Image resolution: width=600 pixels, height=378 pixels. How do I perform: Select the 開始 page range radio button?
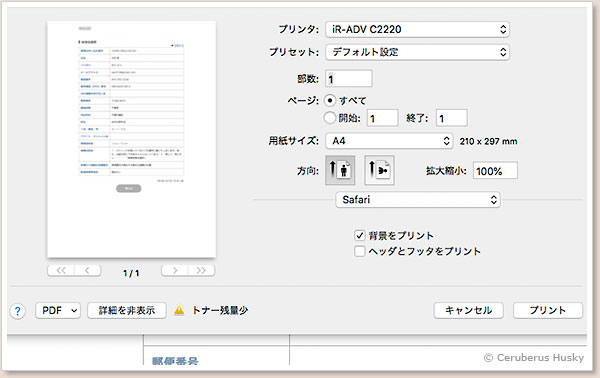(330, 118)
